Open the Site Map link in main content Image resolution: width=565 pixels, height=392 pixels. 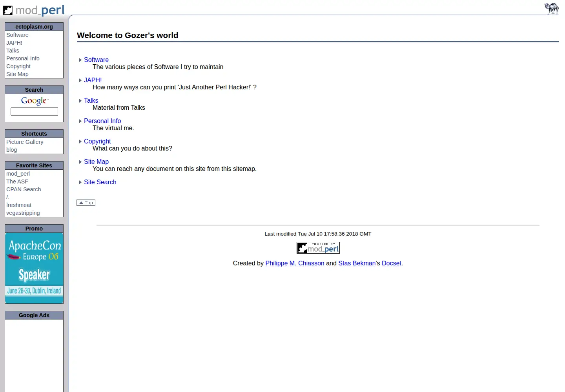[96, 162]
